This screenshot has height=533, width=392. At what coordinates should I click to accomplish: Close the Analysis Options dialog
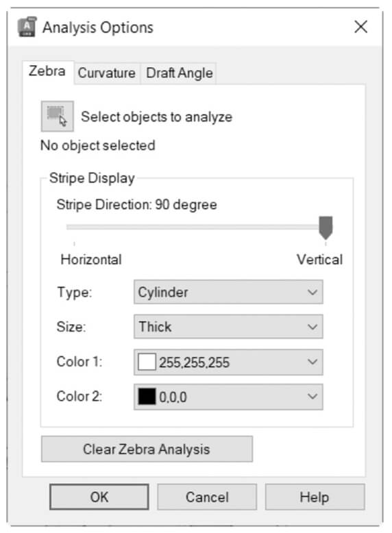point(360,27)
